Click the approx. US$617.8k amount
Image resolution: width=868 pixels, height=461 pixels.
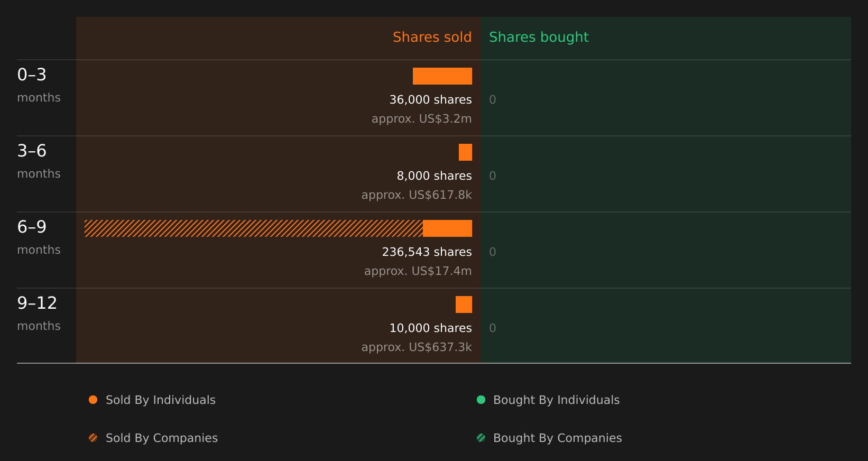pyautogui.click(x=417, y=195)
